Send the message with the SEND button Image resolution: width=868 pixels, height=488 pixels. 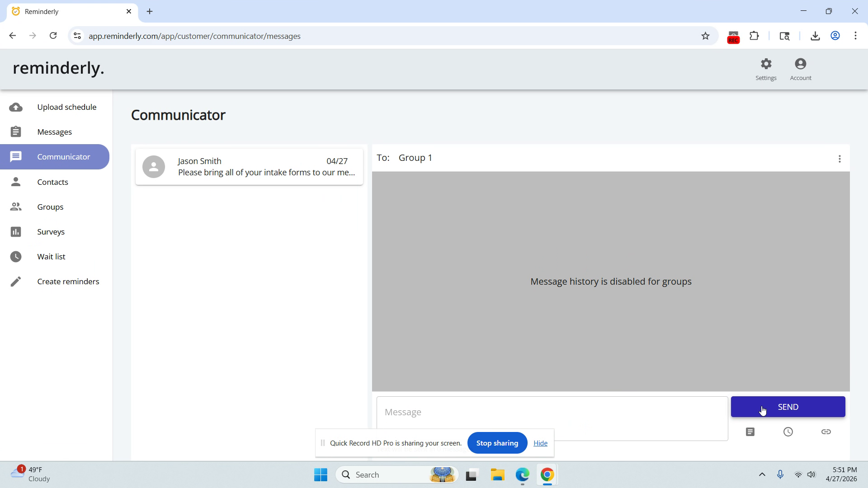point(788,407)
